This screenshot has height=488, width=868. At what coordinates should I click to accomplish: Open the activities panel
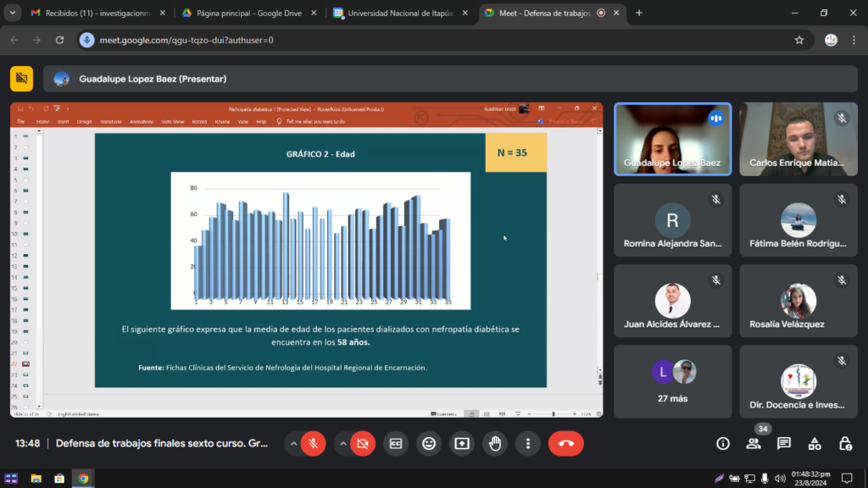click(x=815, y=443)
